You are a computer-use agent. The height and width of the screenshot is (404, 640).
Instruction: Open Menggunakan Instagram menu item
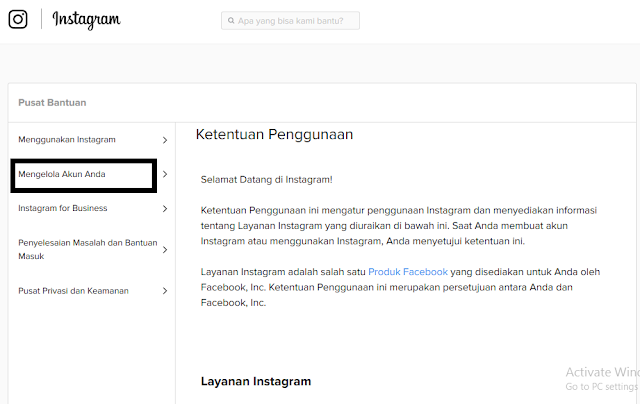tap(67, 140)
